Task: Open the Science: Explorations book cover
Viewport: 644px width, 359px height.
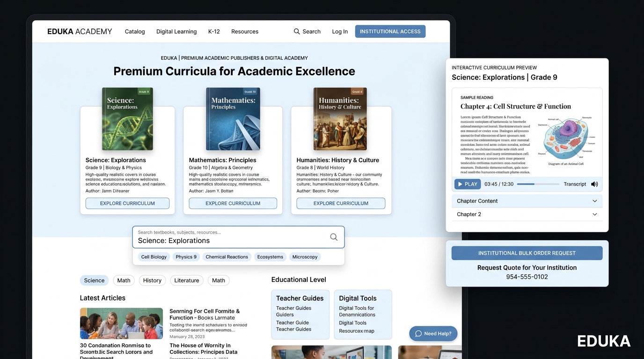Action: pos(127,119)
